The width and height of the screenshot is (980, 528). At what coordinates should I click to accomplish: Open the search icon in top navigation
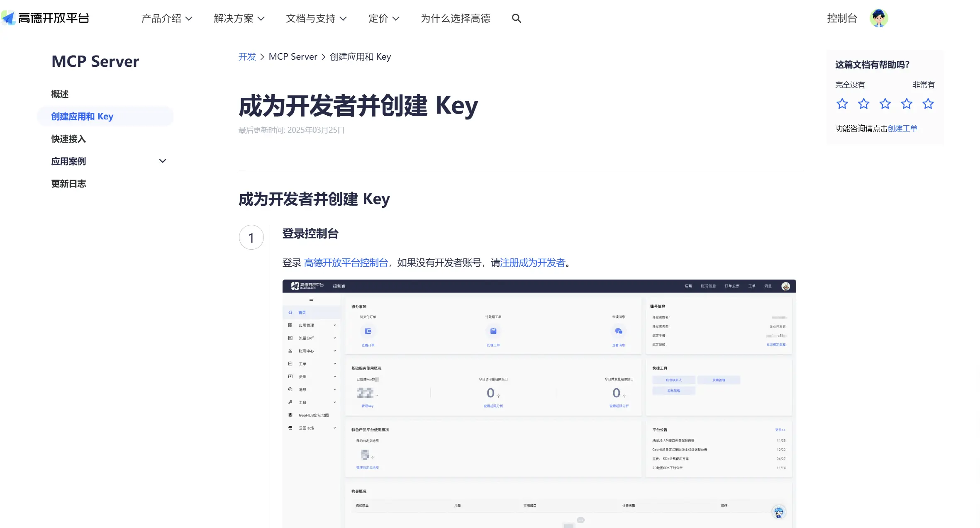pyautogui.click(x=516, y=18)
